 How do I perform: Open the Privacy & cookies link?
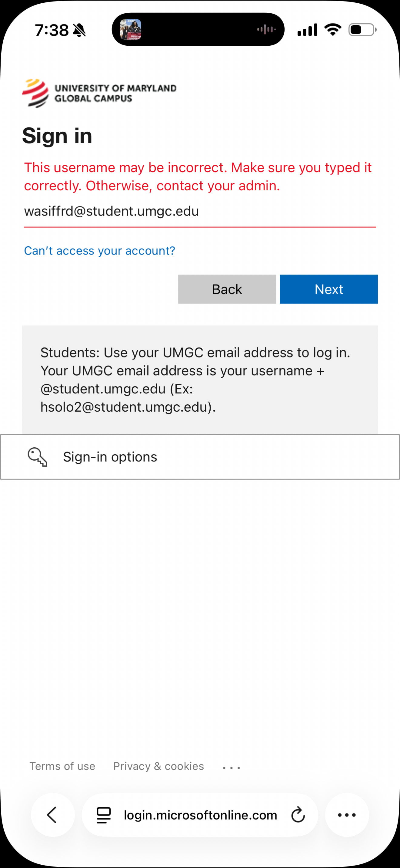pyautogui.click(x=158, y=766)
